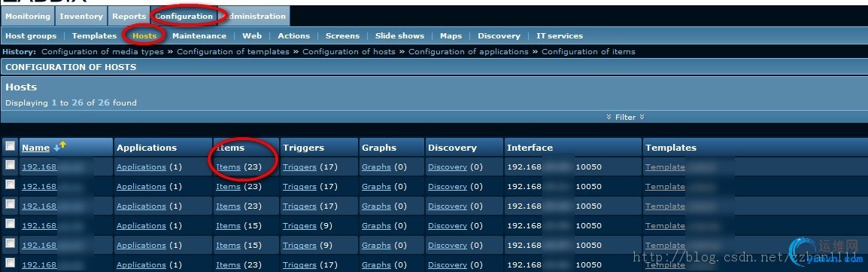The width and height of the screenshot is (868, 272).
Task: Go to Host groups submenu
Action: 31,35
